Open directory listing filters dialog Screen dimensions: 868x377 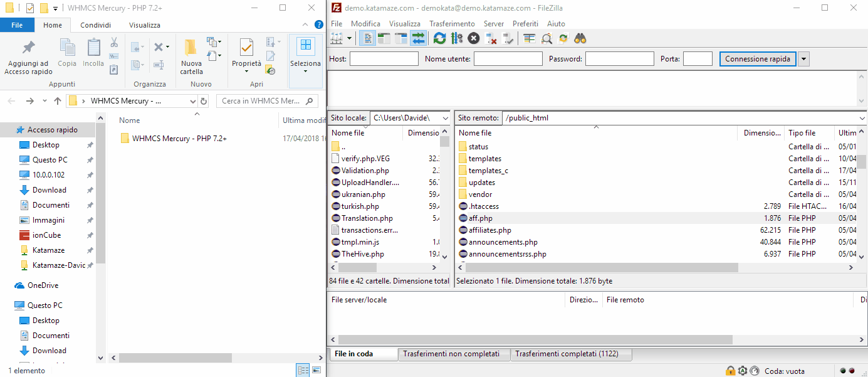coord(530,38)
